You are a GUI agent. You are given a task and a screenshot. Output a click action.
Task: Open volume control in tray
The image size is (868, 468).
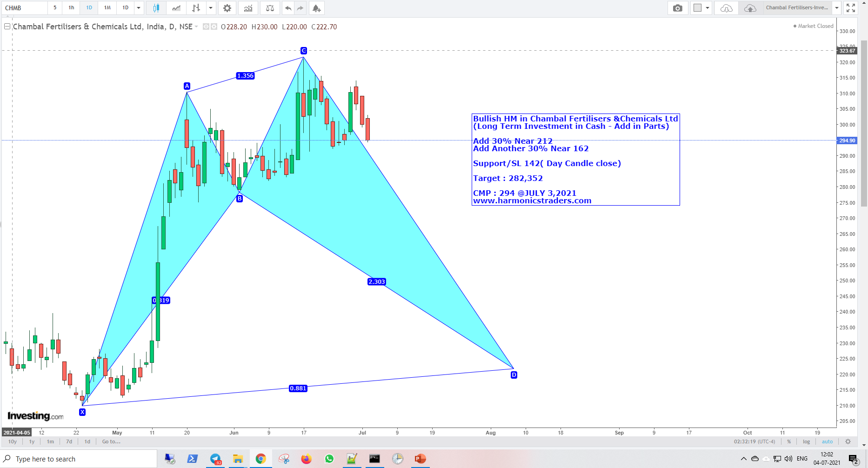788,459
